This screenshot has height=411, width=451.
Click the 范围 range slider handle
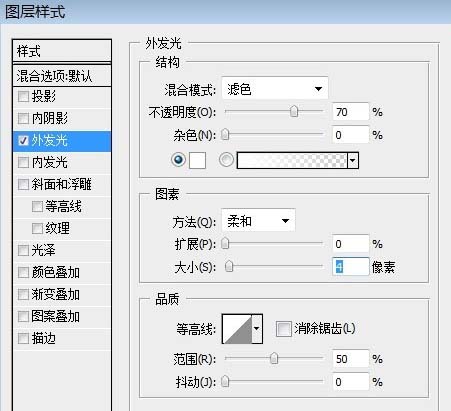[274, 359]
